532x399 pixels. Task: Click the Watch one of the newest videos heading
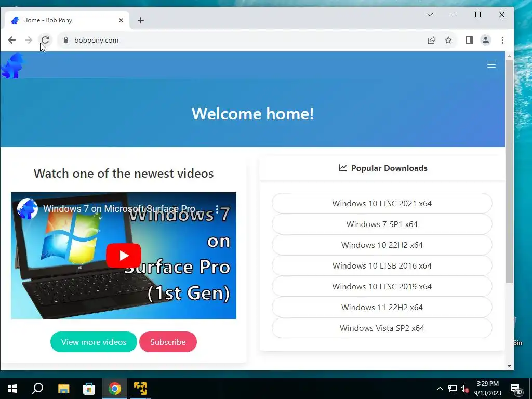point(124,174)
